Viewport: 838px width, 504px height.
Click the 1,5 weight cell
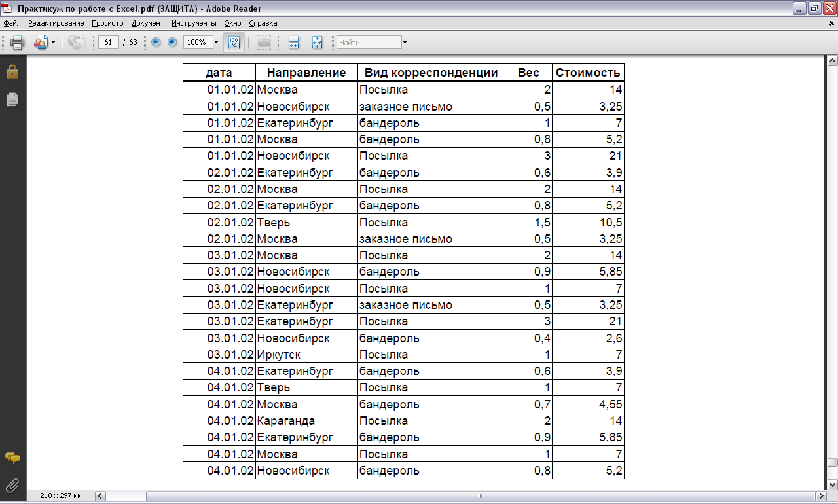pyautogui.click(x=528, y=222)
